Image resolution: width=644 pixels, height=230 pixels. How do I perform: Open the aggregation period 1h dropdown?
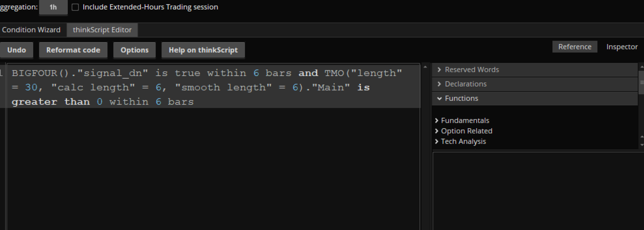tap(53, 7)
